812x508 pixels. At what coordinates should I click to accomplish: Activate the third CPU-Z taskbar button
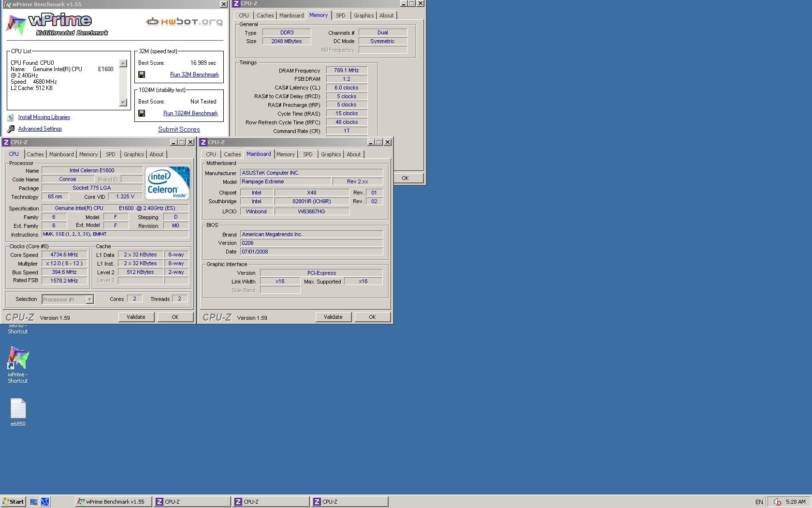(349, 502)
